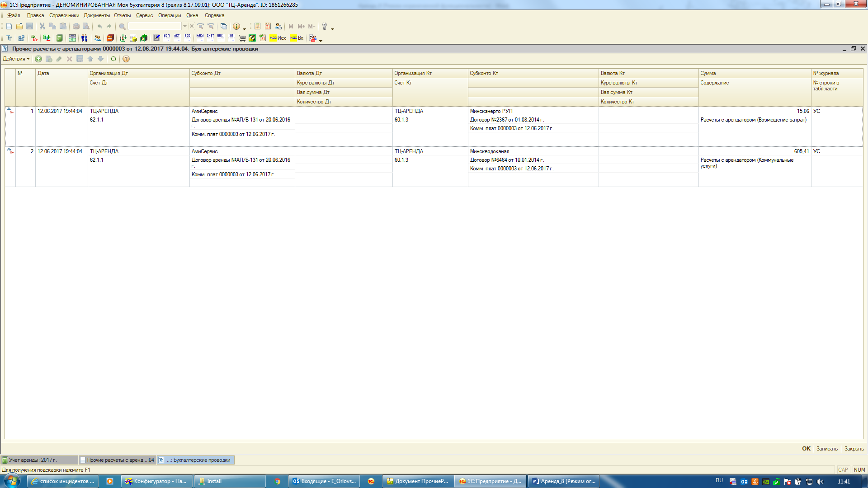Click the green add-entry plus icon
The image size is (868, 488).
click(x=38, y=59)
